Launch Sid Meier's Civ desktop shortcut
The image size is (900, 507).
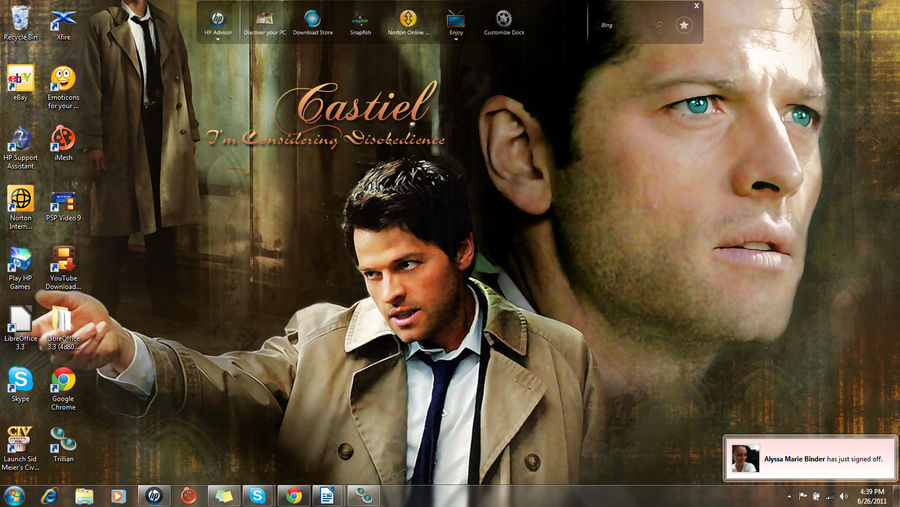click(x=20, y=448)
